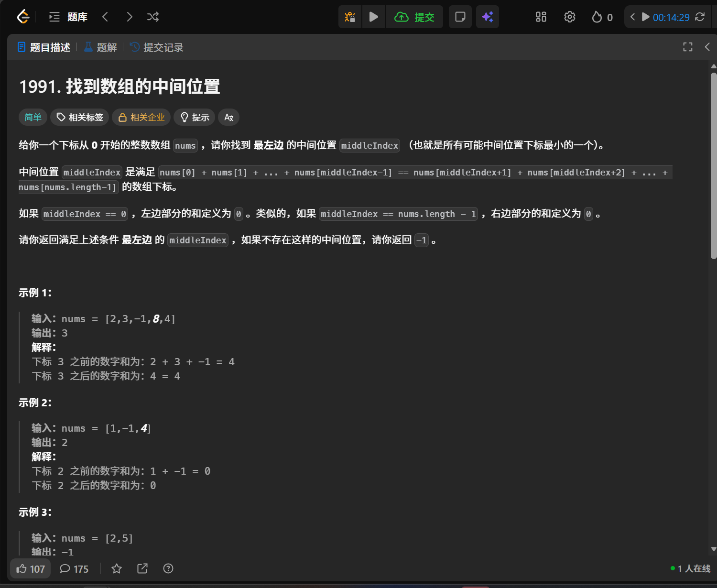Click the description vertical scrollbar thumb

[x=714, y=166]
